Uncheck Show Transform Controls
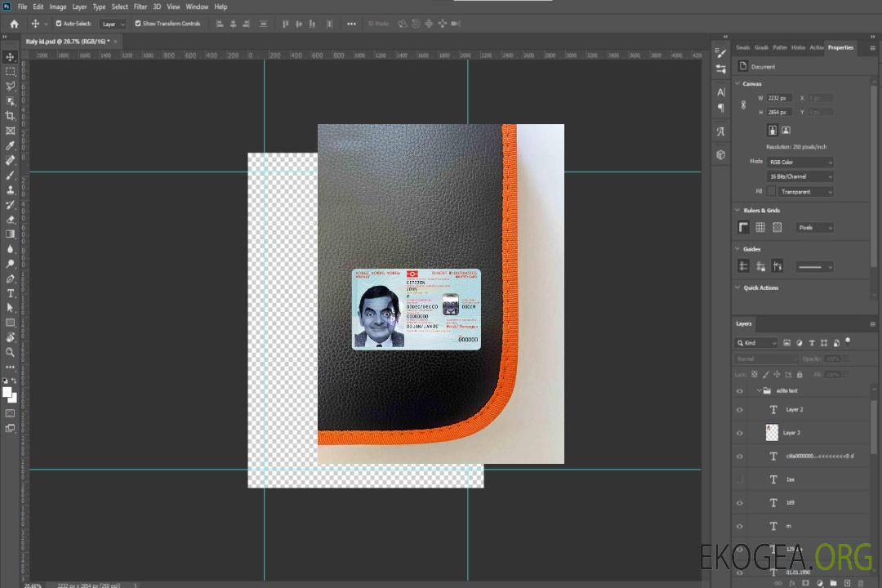 tap(137, 24)
